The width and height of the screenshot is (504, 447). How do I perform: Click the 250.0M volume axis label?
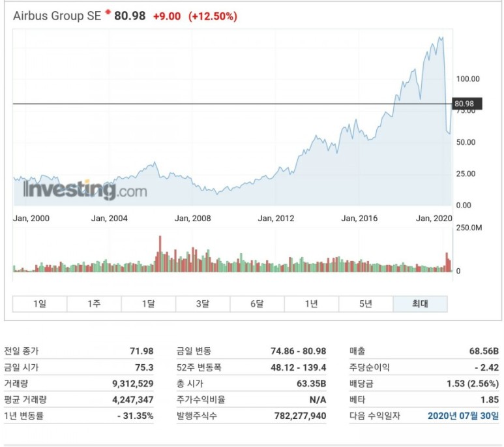(469, 228)
